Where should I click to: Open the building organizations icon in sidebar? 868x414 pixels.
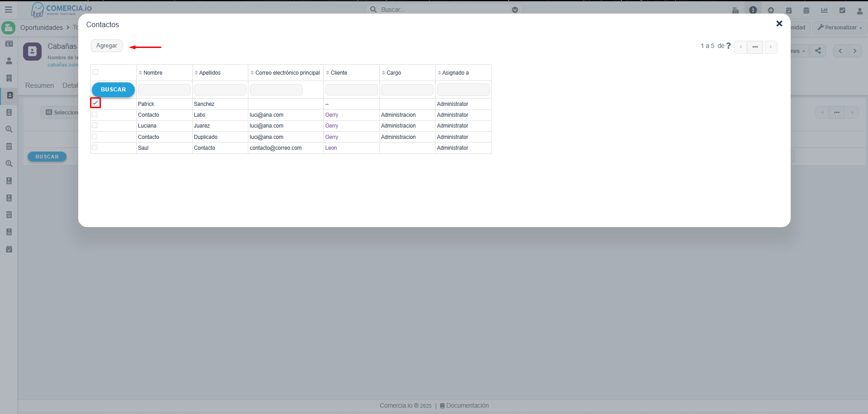tap(9, 78)
